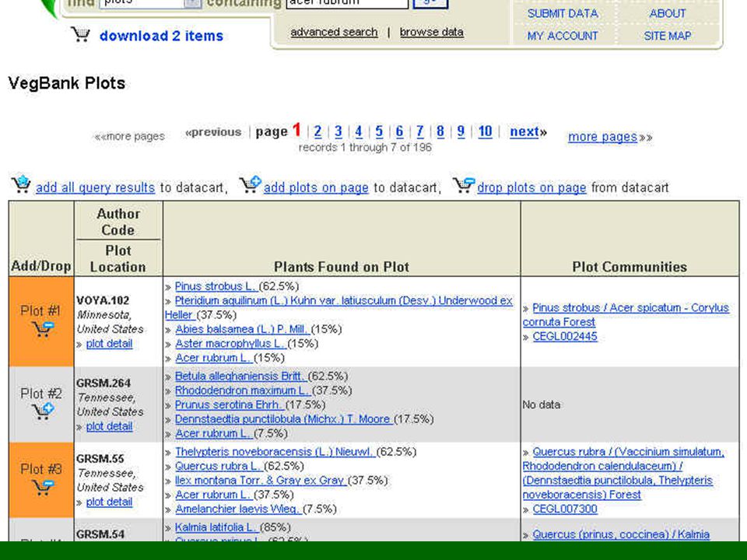Click the drop plots on page cart icon
747x560 pixels.
[464, 184]
